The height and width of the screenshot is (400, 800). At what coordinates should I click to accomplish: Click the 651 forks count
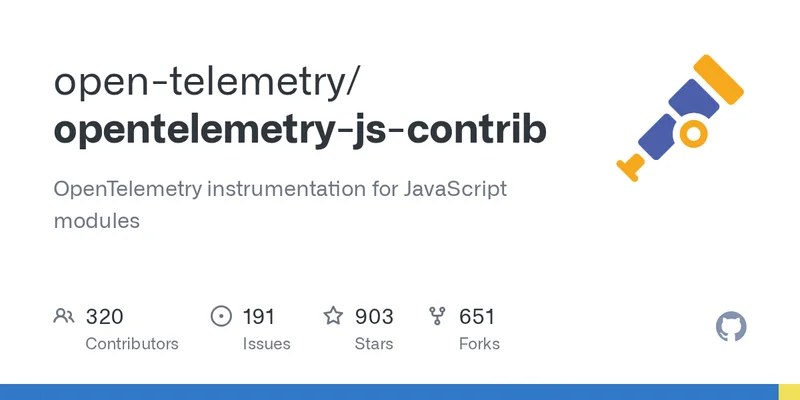click(477, 317)
